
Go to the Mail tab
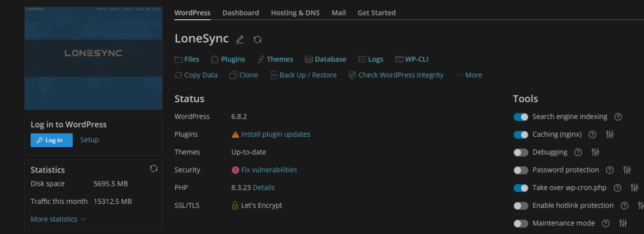(339, 13)
